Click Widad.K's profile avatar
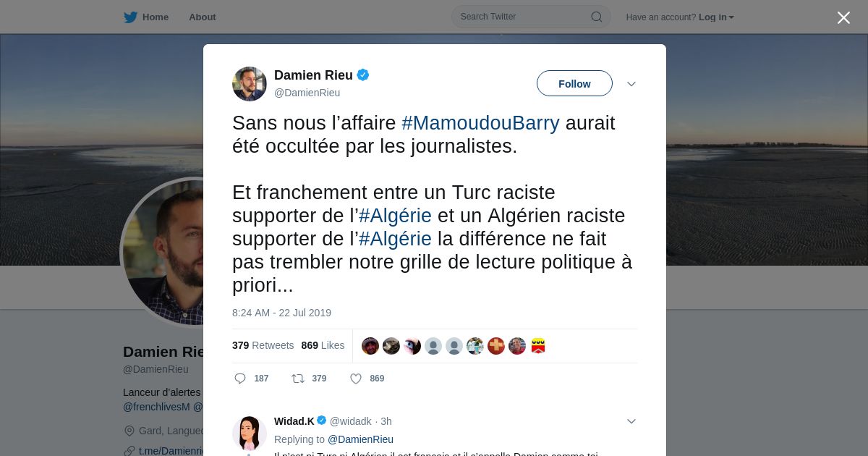Screen dimensions: 868x456 (250, 433)
